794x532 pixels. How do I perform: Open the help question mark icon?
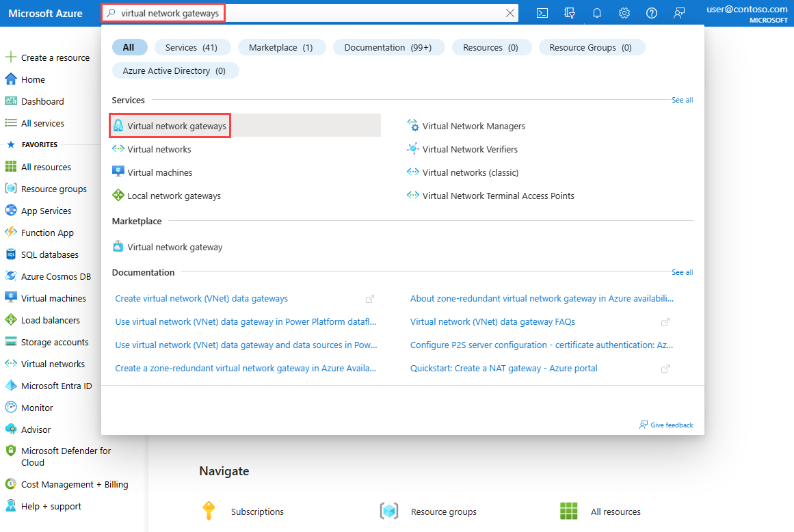pos(652,13)
